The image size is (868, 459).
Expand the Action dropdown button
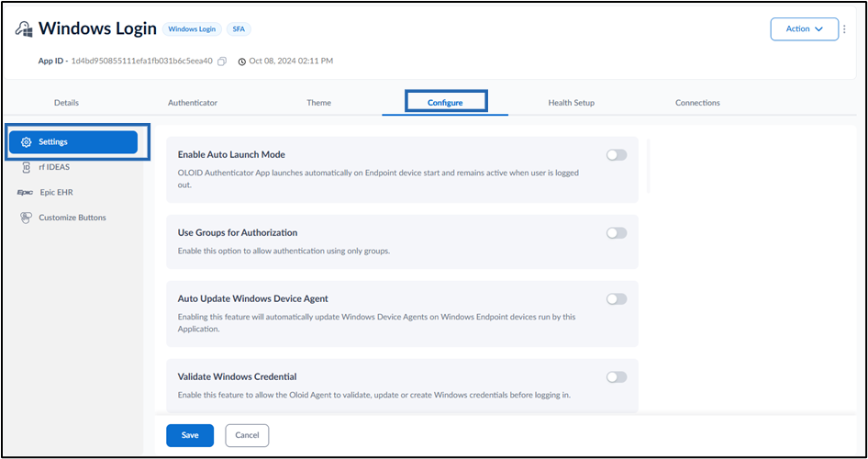click(805, 29)
